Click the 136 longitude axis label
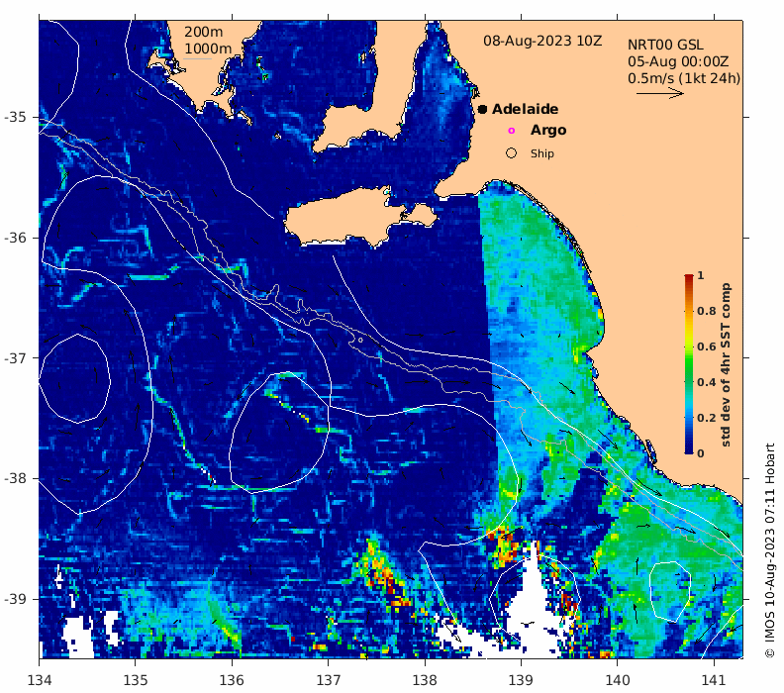The width and height of the screenshot is (784, 693). pyautogui.click(x=232, y=680)
